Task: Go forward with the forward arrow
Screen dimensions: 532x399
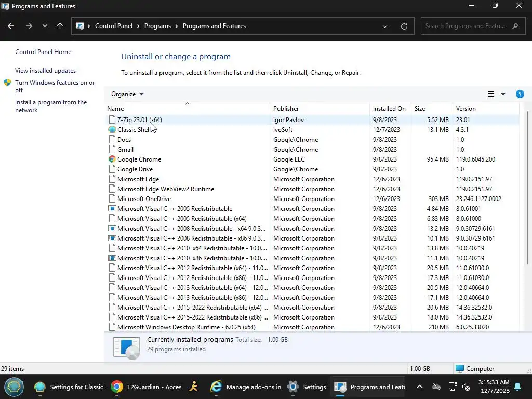Action: pyautogui.click(x=29, y=26)
